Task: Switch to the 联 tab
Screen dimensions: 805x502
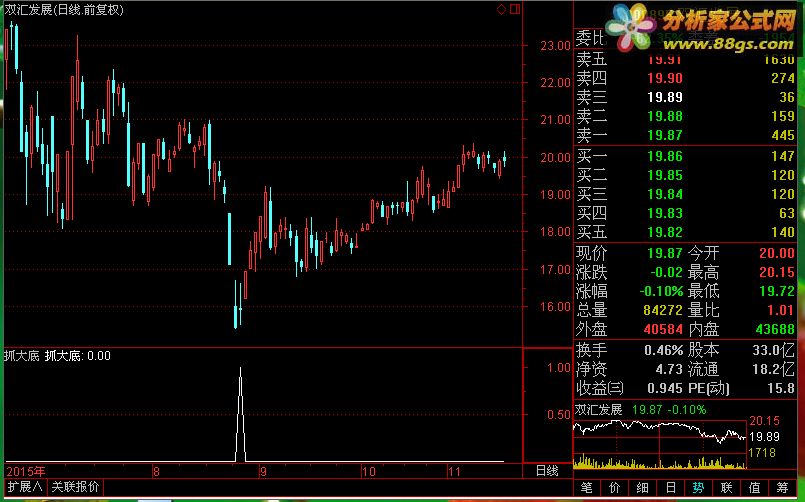Action: [x=726, y=488]
